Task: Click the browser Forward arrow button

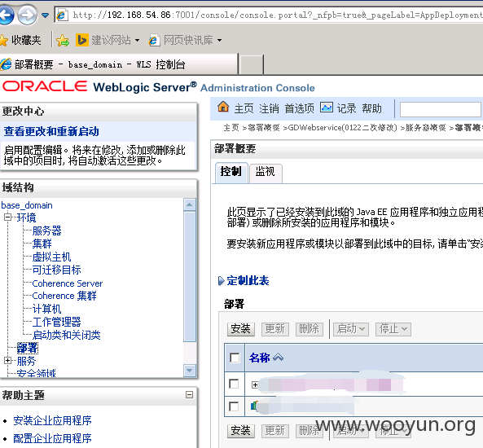Action: 27,15
